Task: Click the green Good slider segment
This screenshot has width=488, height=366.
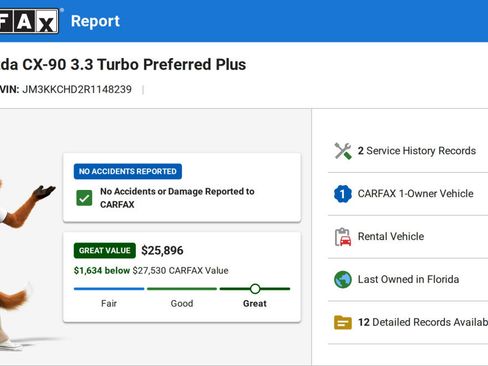Action: pyautogui.click(x=182, y=289)
